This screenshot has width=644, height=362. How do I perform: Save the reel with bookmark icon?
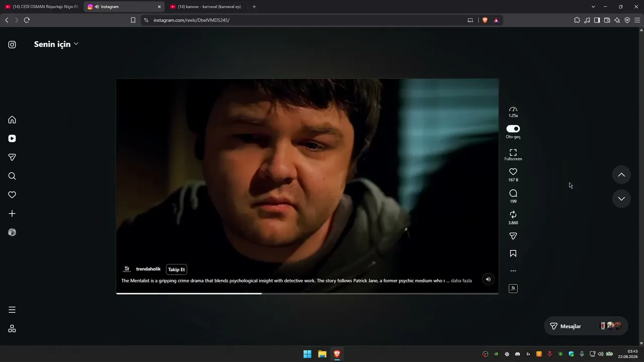513,253
